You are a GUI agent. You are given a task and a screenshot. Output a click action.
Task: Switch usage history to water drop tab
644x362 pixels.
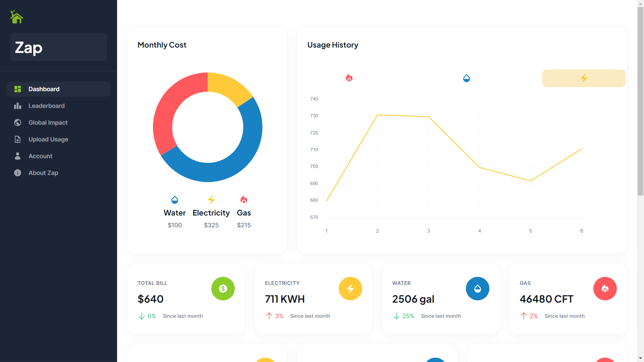click(x=467, y=78)
